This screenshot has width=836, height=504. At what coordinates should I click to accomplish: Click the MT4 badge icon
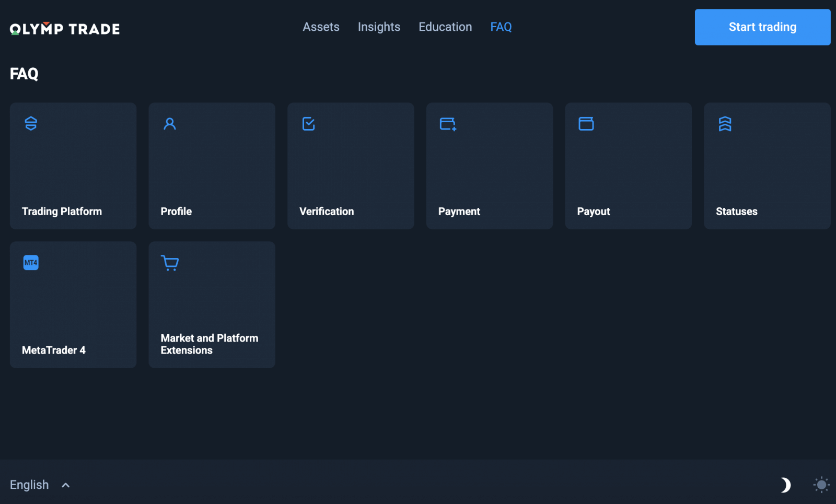coord(31,262)
